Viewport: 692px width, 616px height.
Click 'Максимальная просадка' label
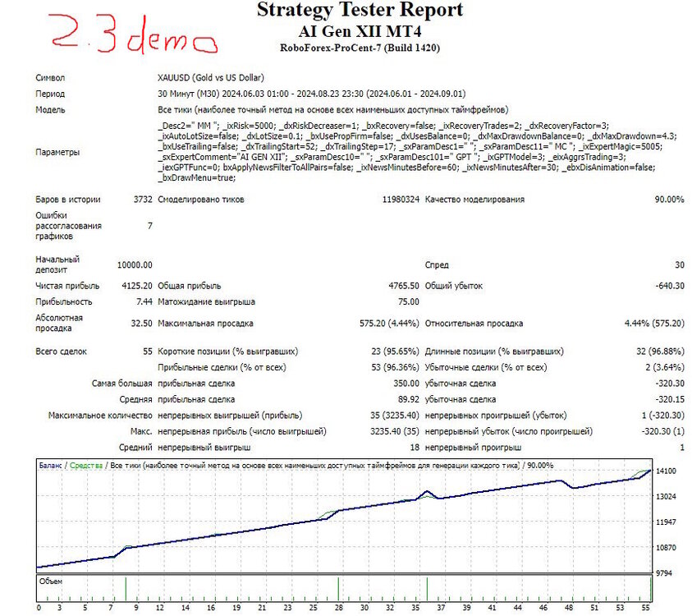[x=205, y=324]
